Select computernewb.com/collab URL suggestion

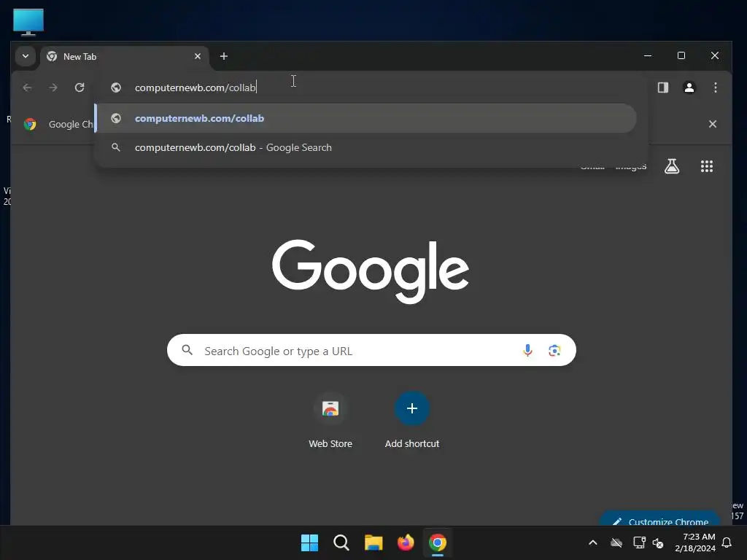tap(366, 118)
